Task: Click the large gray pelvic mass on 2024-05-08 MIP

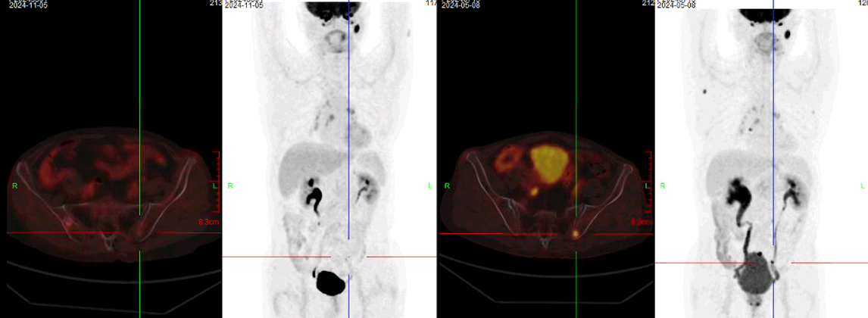Action: click(x=756, y=276)
